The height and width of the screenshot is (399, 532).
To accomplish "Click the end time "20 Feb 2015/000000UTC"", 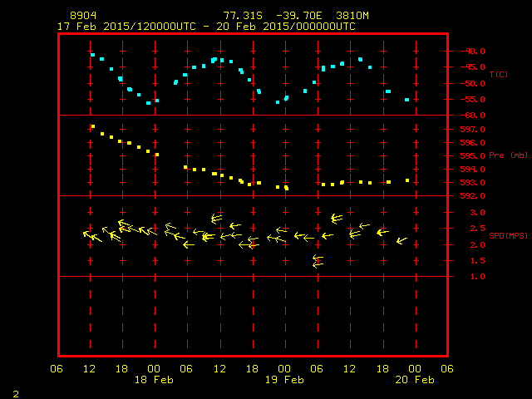I will (286, 27).
